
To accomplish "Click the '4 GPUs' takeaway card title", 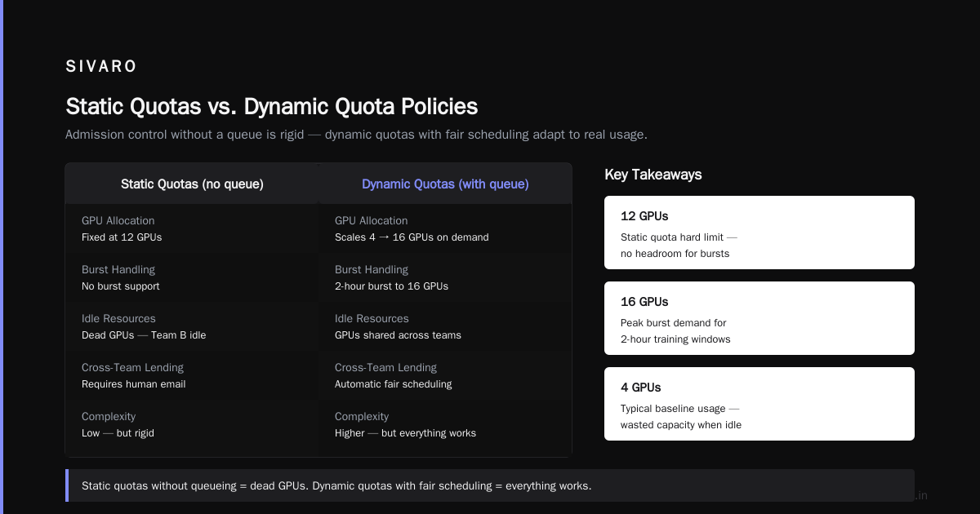I will click(641, 388).
